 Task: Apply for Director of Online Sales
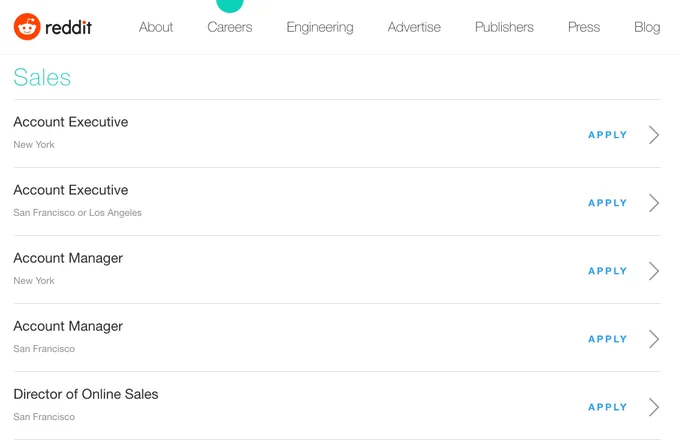tap(608, 407)
